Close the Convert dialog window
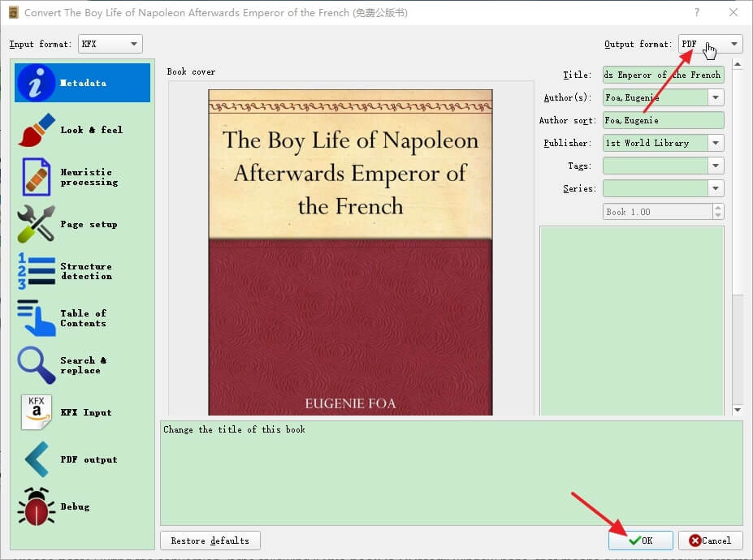 point(734,12)
